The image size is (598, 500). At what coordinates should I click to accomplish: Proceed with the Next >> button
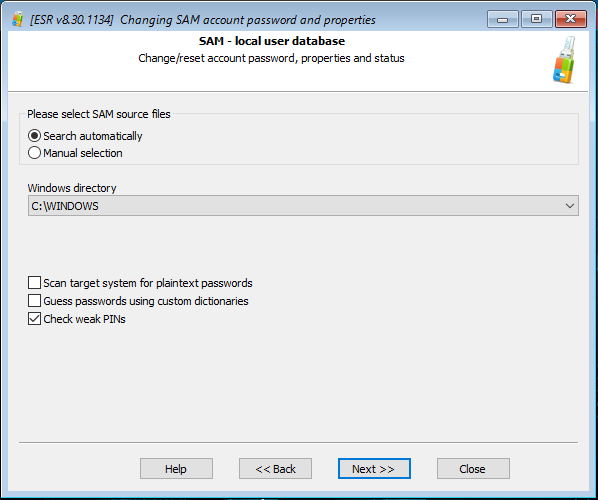click(x=374, y=469)
